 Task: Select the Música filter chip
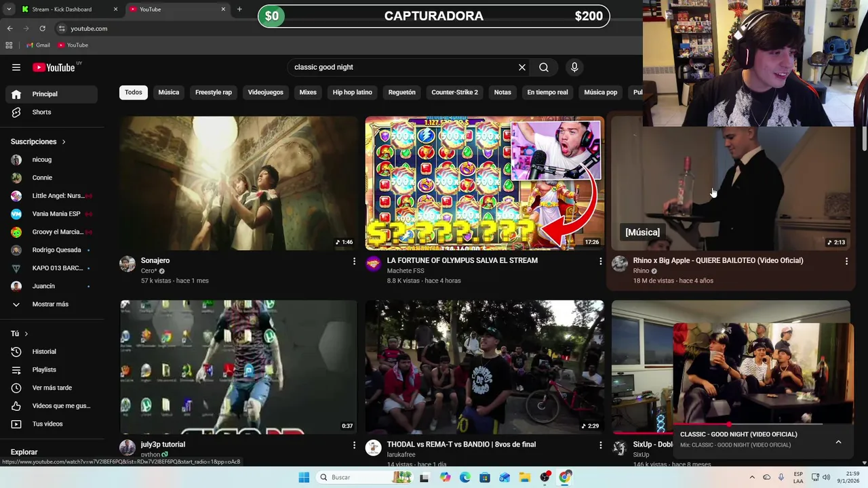[x=169, y=92]
